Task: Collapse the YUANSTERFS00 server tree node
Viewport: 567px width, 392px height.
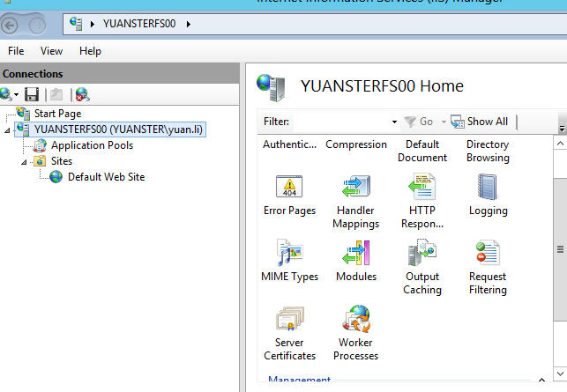Action: 7,130
